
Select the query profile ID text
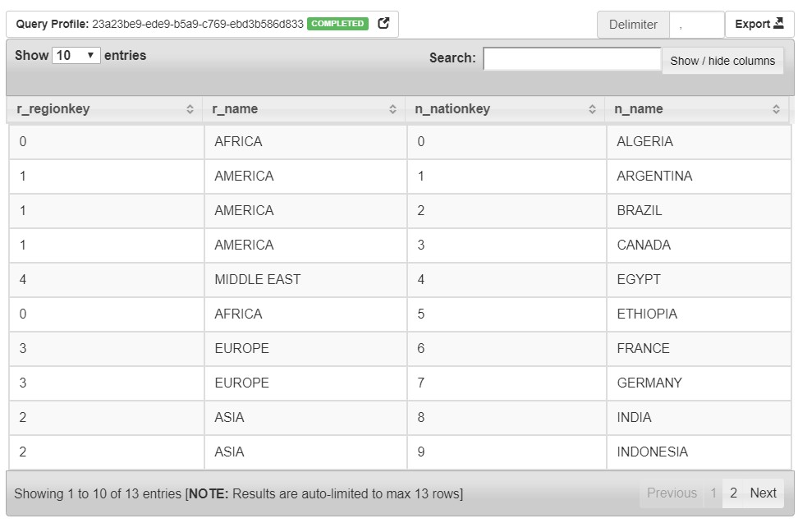(198, 24)
